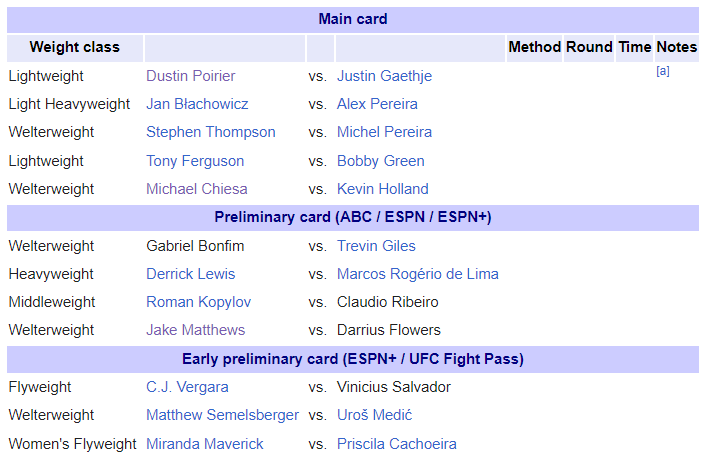Select the Stephen Thompson link
The height and width of the screenshot is (464, 705).
point(210,132)
